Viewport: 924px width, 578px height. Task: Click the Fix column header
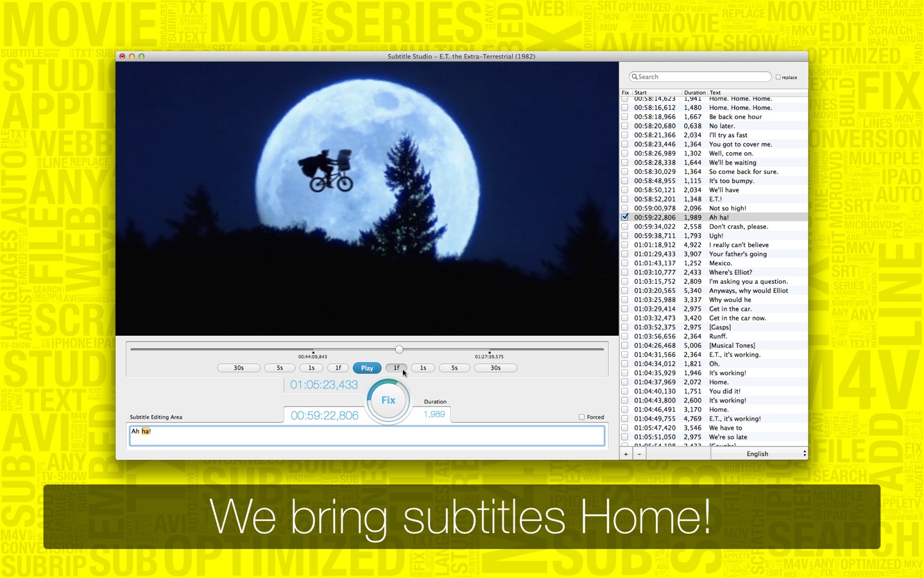pyautogui.click(x=625, y=92)
